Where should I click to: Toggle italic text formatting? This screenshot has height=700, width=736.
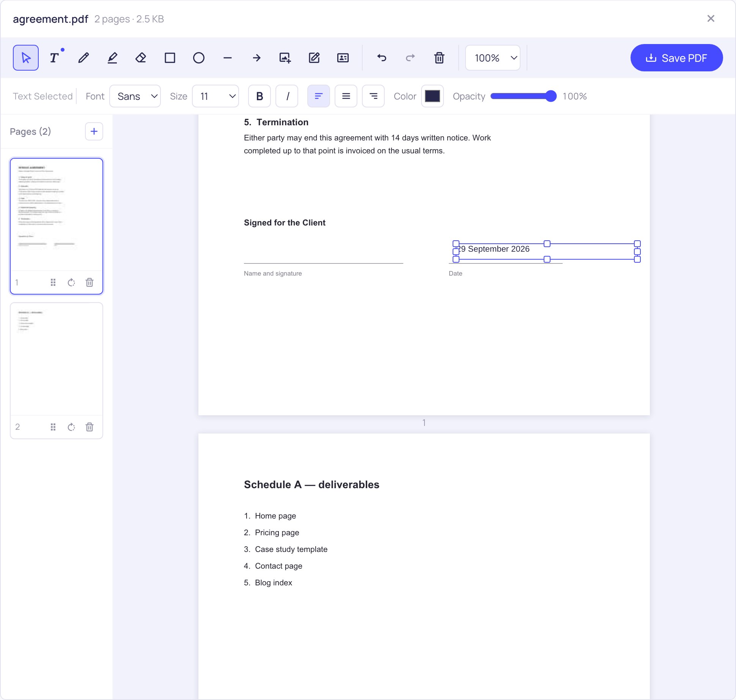point(287,96)
